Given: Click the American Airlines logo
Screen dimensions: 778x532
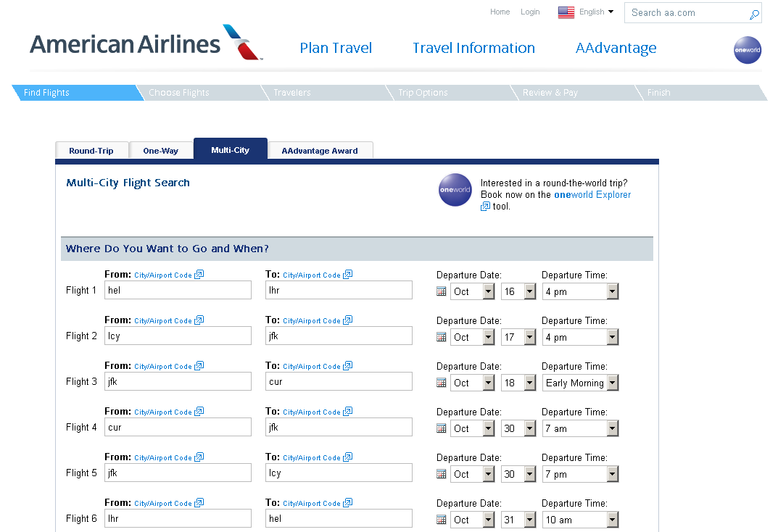Looking at the screenshot, I should point(146,43).
